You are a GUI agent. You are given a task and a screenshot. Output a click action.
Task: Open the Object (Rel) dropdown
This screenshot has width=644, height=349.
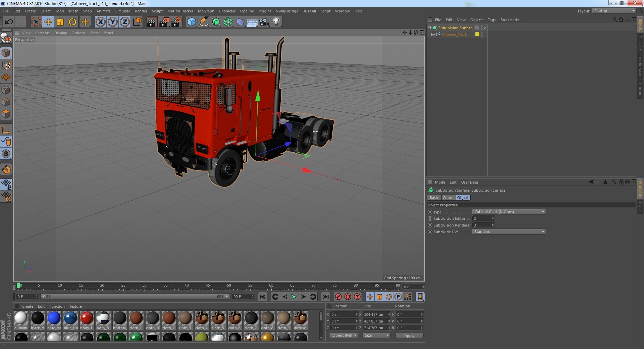tap(344, 335)
